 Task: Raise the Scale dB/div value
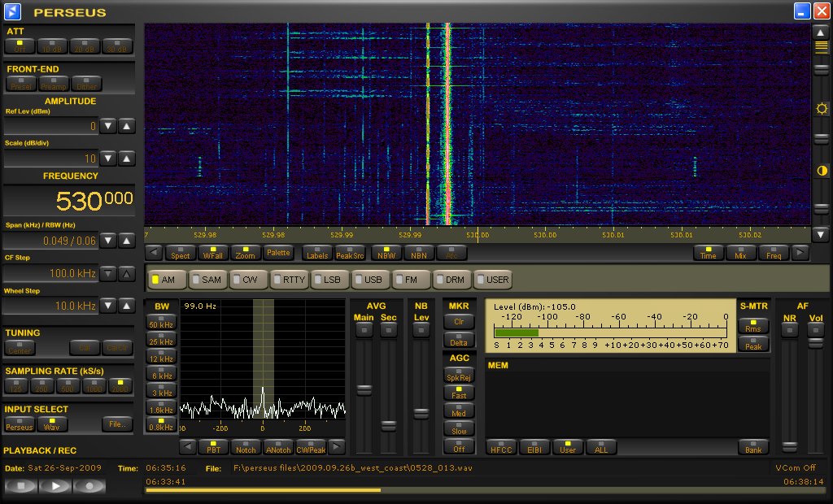click(126, 159)
